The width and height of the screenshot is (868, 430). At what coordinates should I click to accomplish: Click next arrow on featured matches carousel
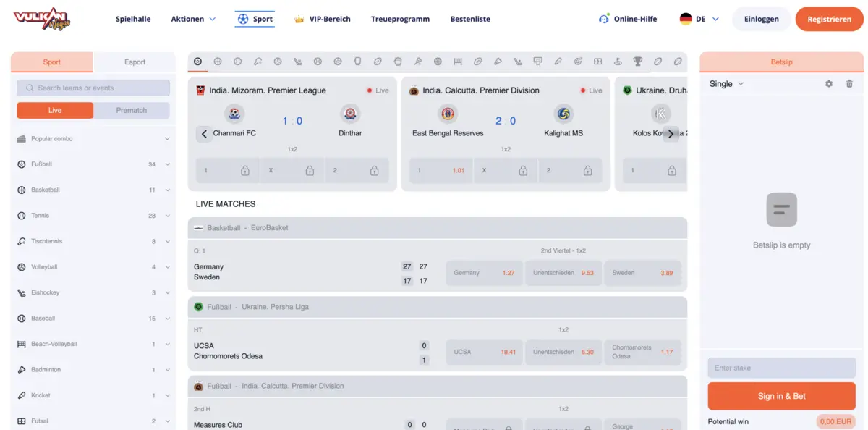click(x=671, y=134)
